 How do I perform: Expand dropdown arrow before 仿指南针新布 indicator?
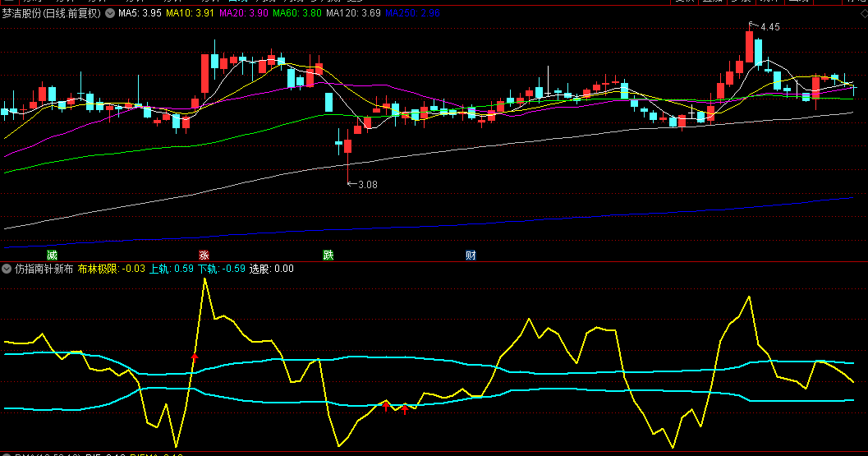coord(7,269)
